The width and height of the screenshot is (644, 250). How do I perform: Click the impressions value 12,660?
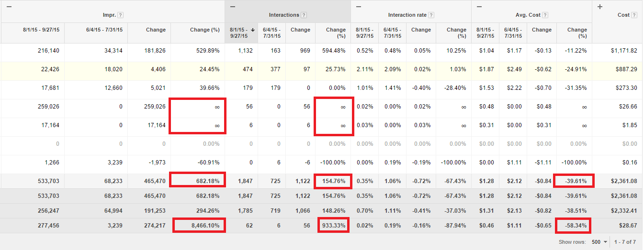113,88
